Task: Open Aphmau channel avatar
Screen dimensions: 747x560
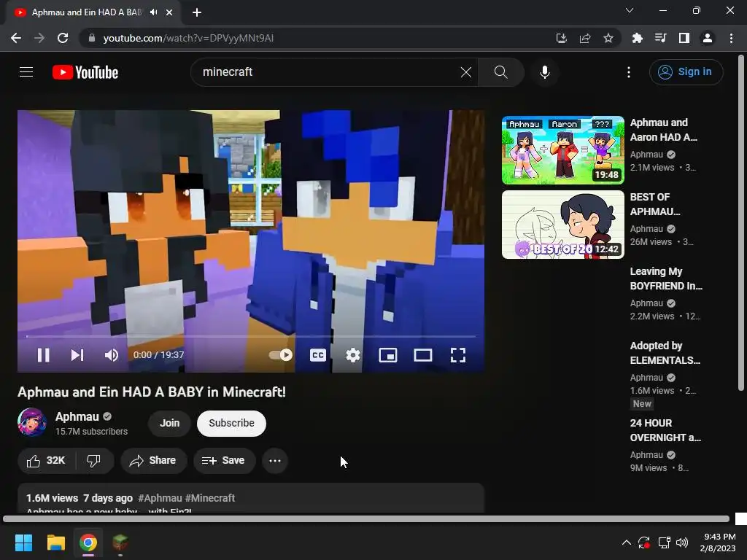Action: [32, 422]
